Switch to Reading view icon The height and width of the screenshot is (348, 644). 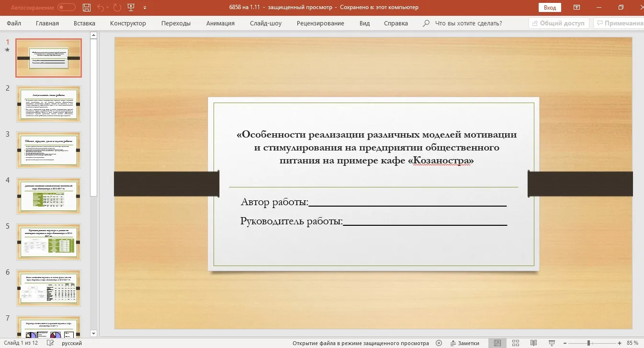click(534, 343)
